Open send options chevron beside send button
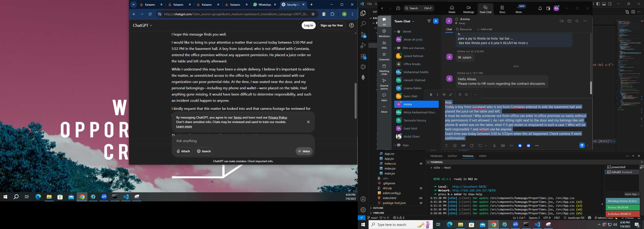Viewport: 644px width, 229px height. [587, 146]
